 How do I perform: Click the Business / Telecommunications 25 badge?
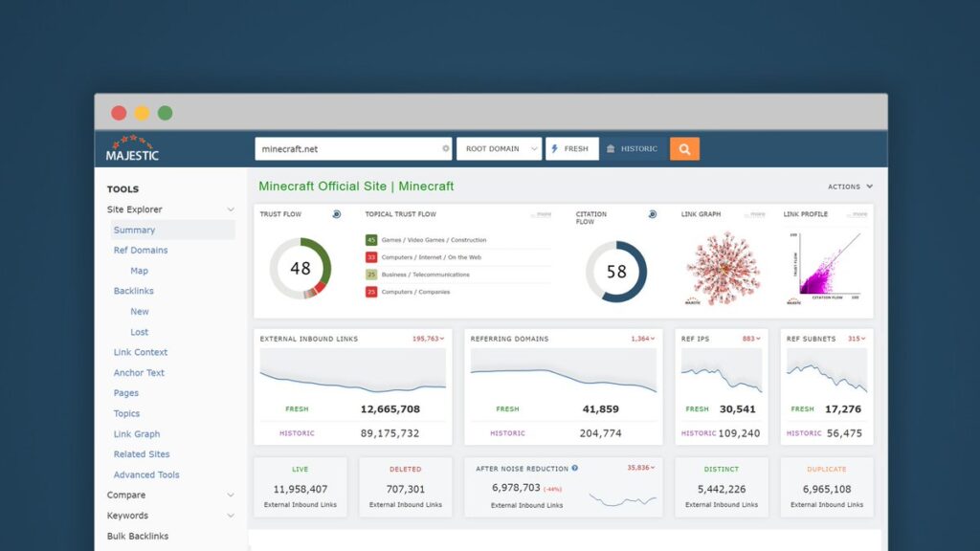pyautogui.click(x=371, y=275)
